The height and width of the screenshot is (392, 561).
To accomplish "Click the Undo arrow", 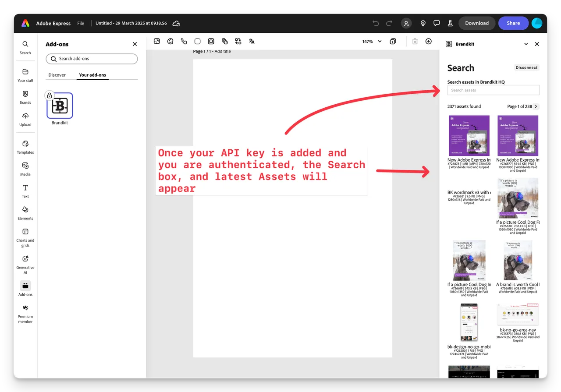I will pos(376,23).
